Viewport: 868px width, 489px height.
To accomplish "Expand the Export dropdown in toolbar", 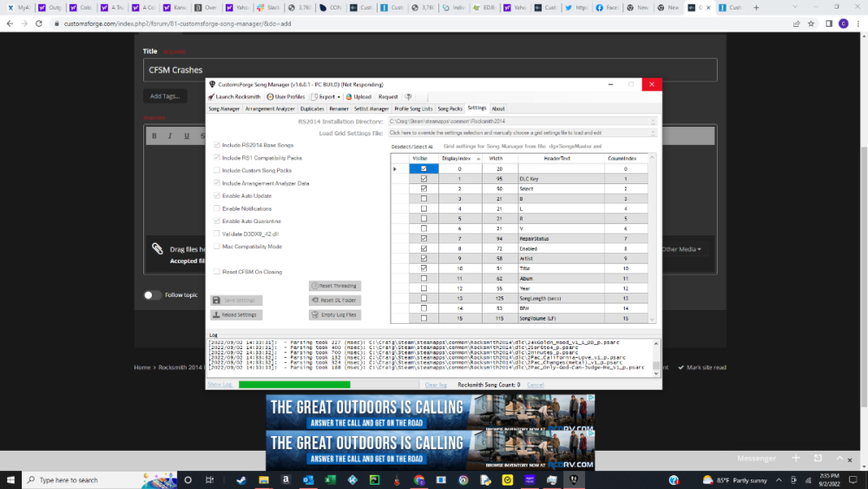I will tap(325, 96).
